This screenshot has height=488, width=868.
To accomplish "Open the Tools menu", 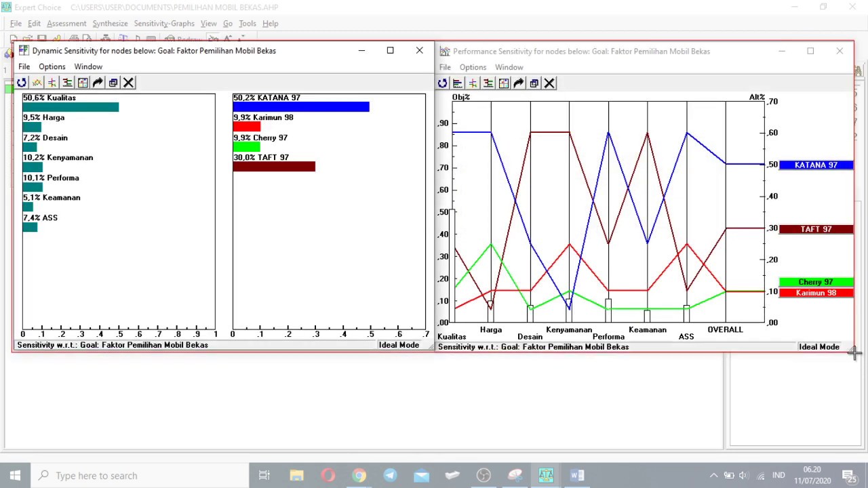I will pos(247,23).
